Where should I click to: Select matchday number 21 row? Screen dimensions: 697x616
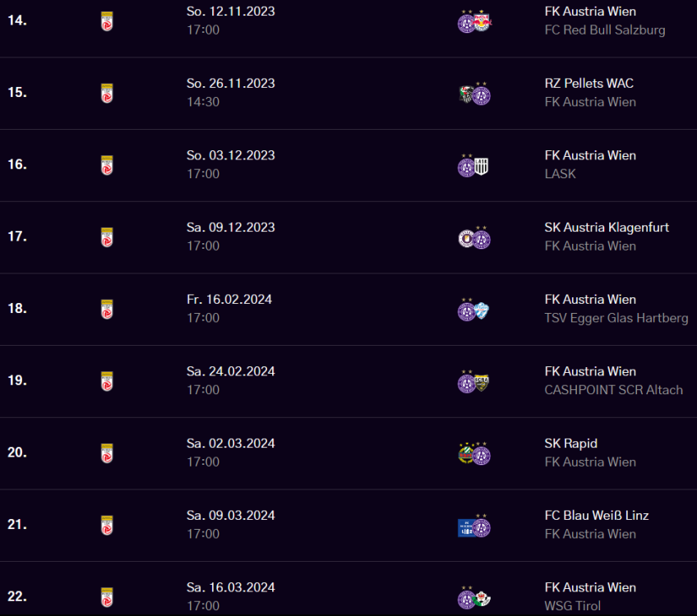pyautogui.click(x=17, y=525)
